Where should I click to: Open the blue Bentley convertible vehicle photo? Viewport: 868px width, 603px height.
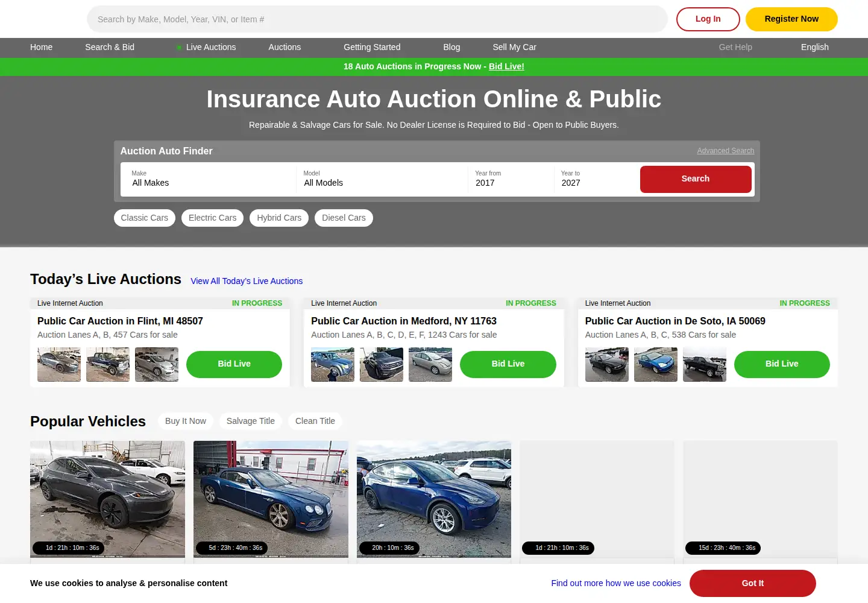tap(271, 499)
